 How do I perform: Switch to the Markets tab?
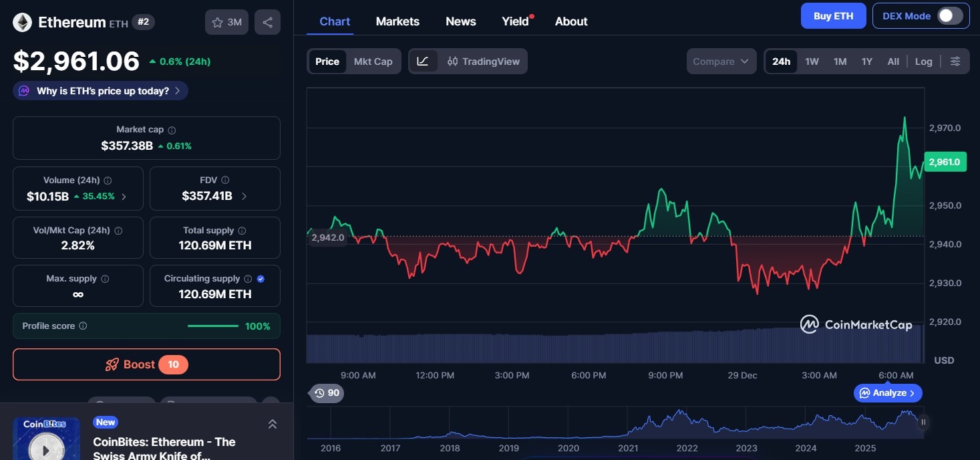pyautogui.click(x=397, y=21)
